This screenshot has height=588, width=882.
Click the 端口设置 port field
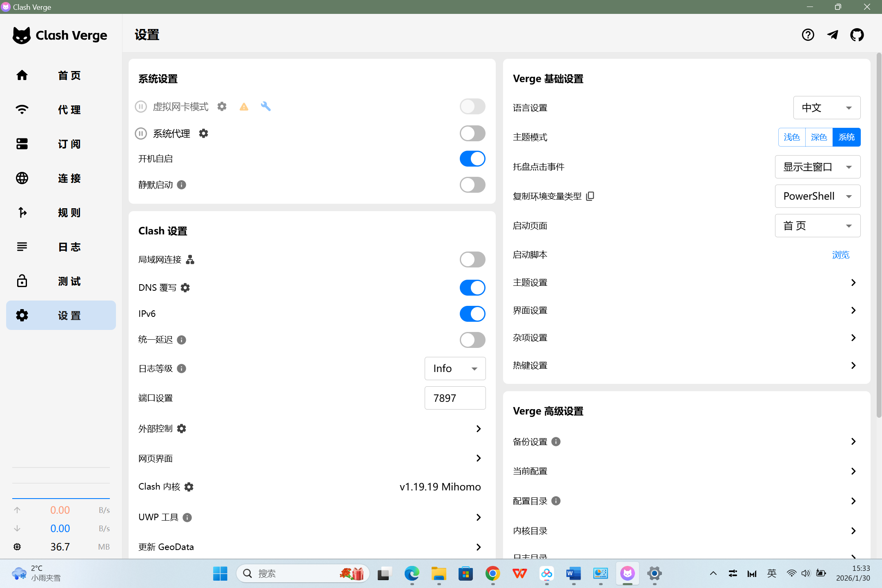point(455,398)
